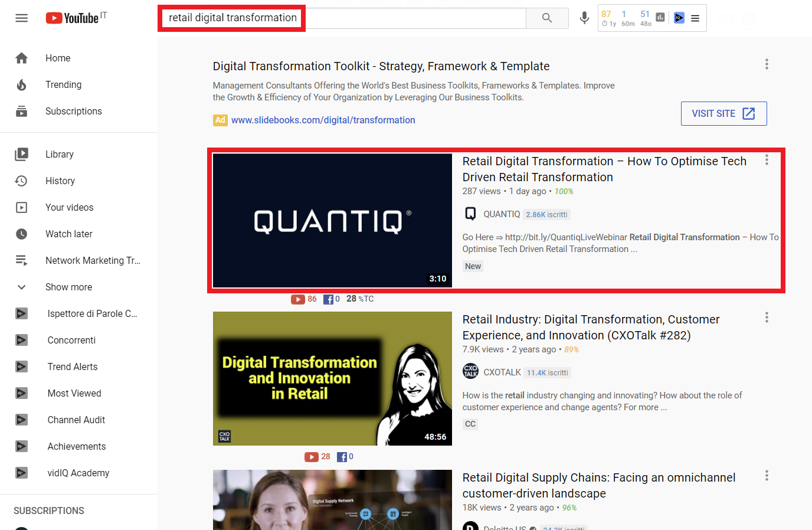The image size is (812, 530).
Task: Click the Ispettore di Parole icon
Action: pos(22,313)
